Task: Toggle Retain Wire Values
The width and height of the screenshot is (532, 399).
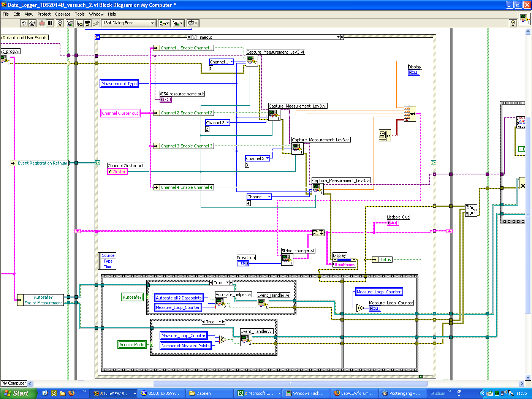Action: tap(70, 23)
